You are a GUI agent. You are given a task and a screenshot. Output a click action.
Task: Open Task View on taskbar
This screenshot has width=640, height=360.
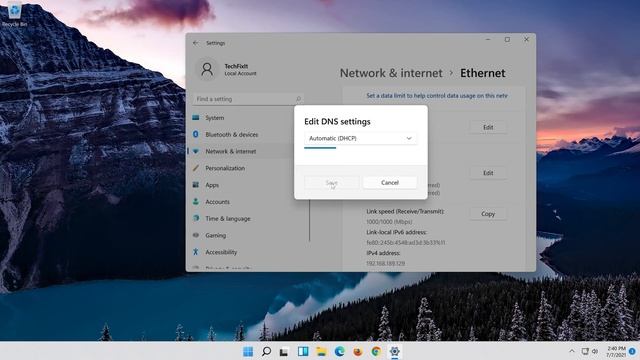(284, 351)
